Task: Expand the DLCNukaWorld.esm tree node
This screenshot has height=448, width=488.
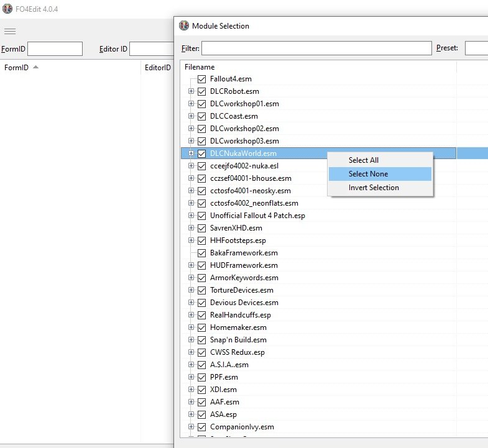Action: (x=191, y=153)
